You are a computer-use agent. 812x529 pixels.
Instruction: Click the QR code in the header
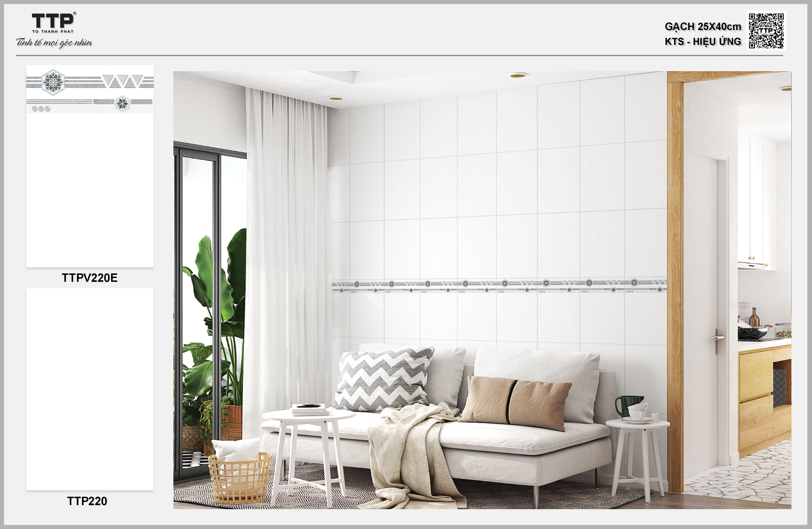(766, 31)
